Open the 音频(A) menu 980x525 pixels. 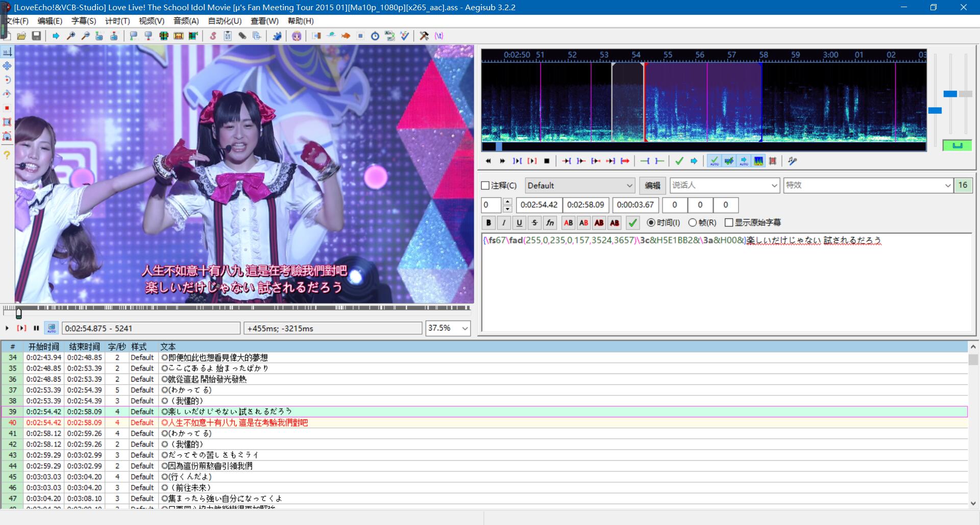(x=186, y=21)
